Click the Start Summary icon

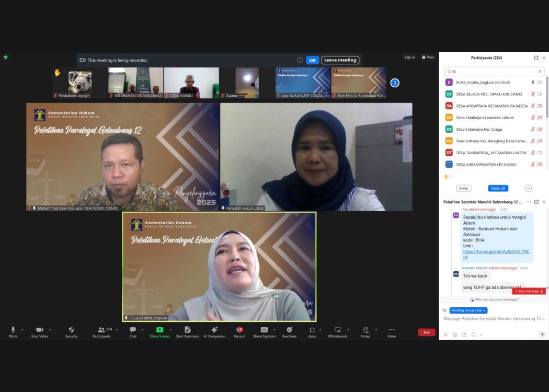tap(187, 330)
